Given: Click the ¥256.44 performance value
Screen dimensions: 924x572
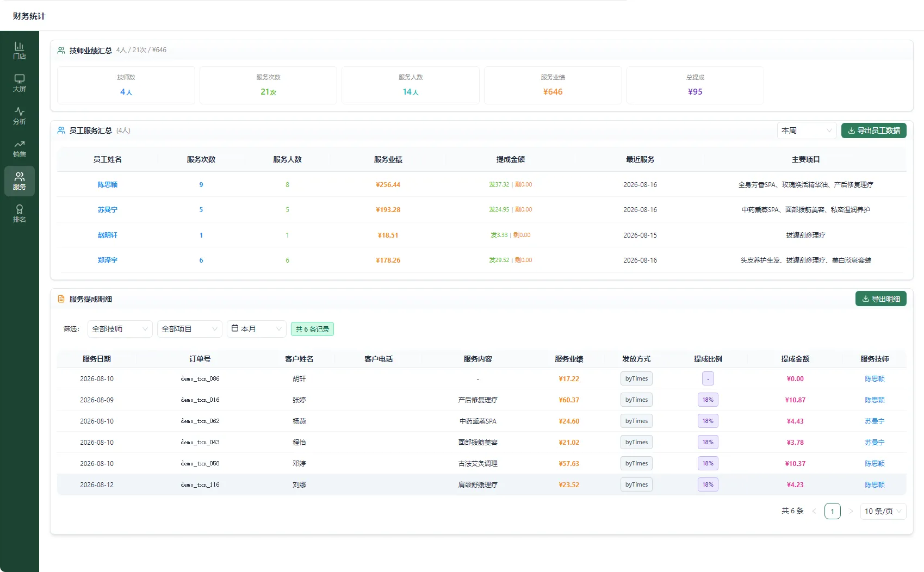Looking at the screenshot, I should pos(388,185).
